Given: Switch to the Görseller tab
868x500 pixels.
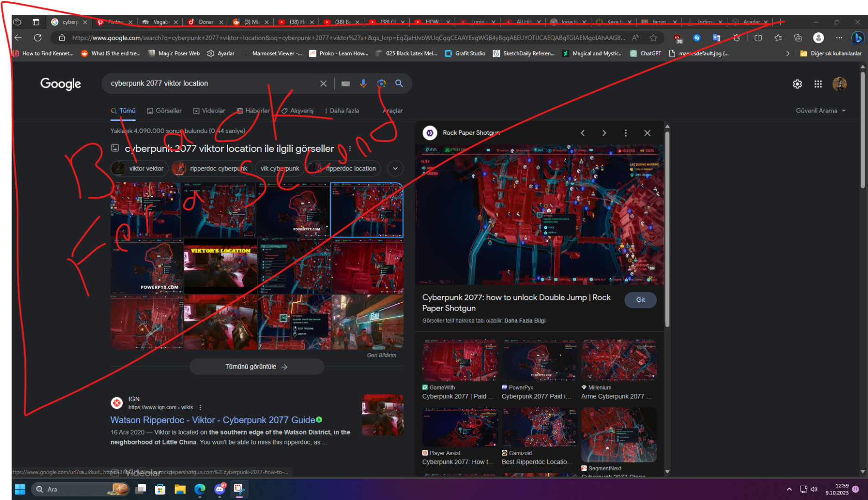Looking at the screenshot, I should click(164, 111).
